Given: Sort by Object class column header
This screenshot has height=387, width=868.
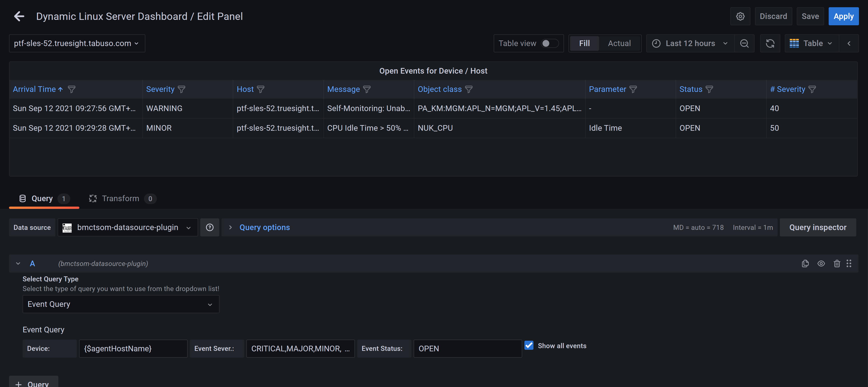Looking at the screenshot, I should (x=439, y=89).
